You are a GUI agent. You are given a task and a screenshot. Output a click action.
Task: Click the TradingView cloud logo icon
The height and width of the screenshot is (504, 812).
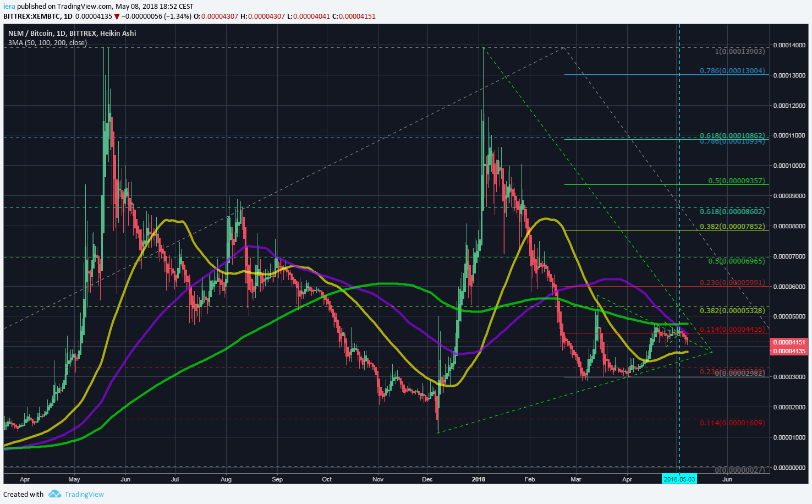tap(54, 494)
